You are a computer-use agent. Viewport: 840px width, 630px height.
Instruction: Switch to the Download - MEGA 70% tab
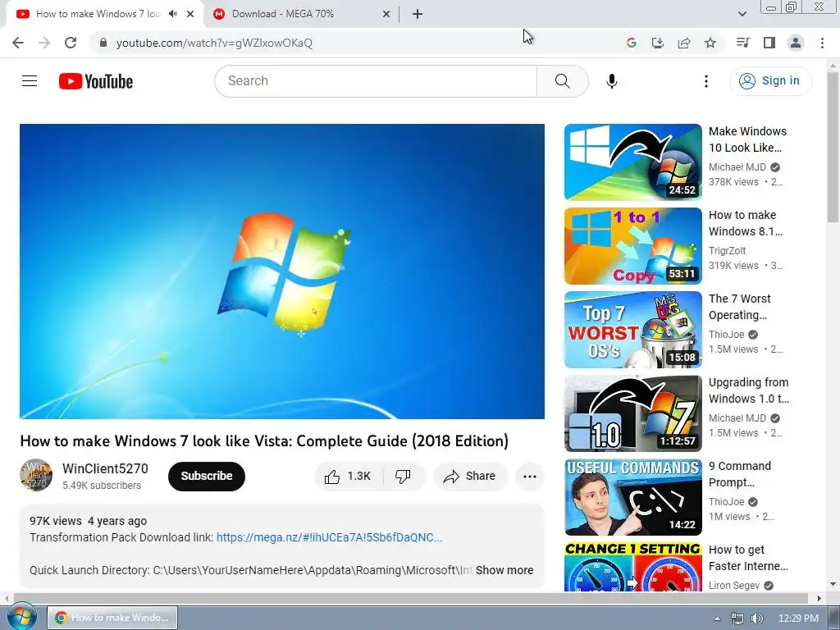302,14
